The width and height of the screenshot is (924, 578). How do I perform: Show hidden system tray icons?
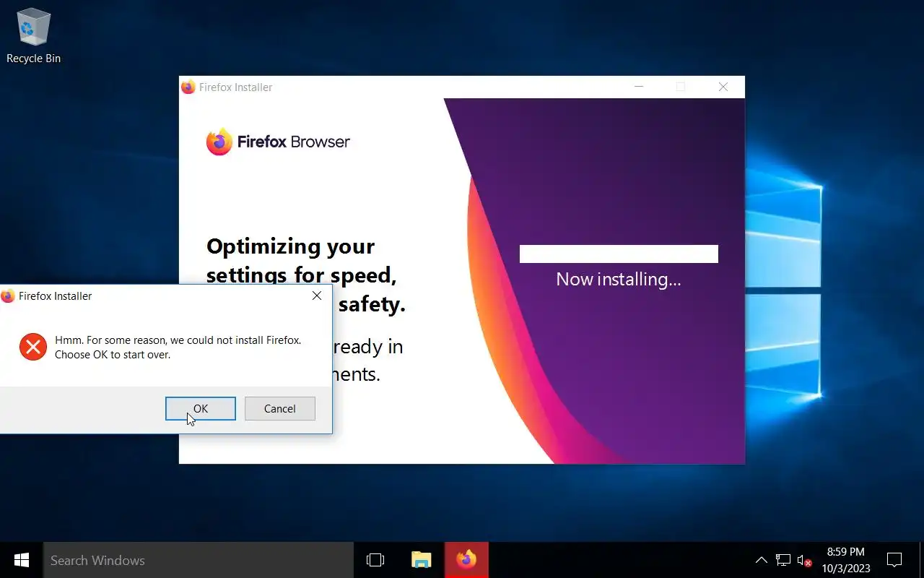click(x=761, y=560)
